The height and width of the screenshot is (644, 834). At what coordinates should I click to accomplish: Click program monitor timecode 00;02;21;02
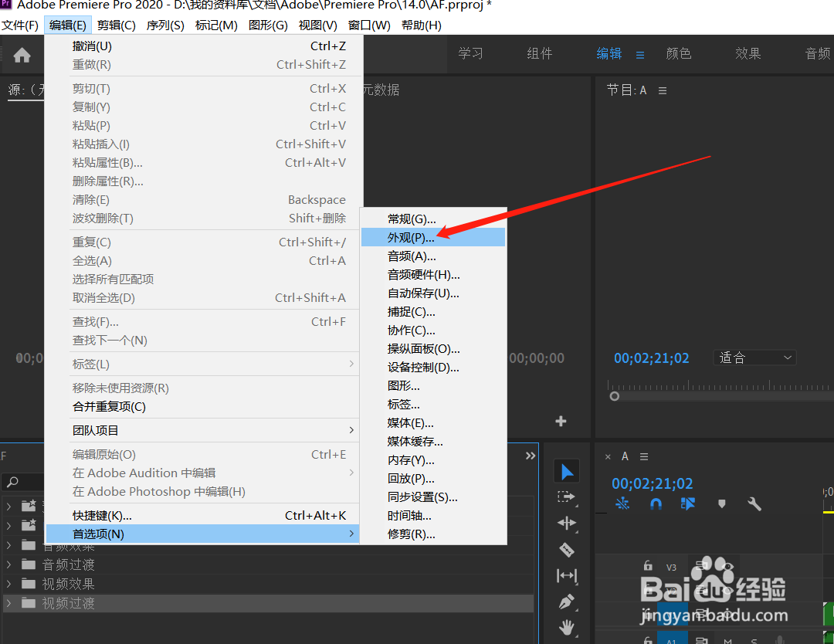(652, 358)
